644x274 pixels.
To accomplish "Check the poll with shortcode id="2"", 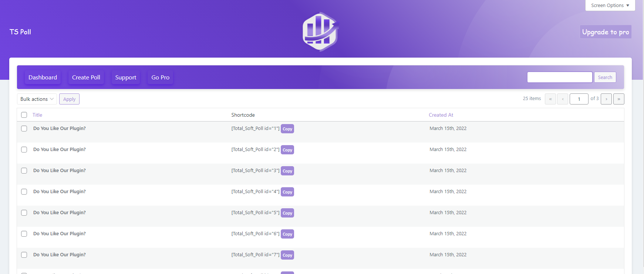I will 24,150.
